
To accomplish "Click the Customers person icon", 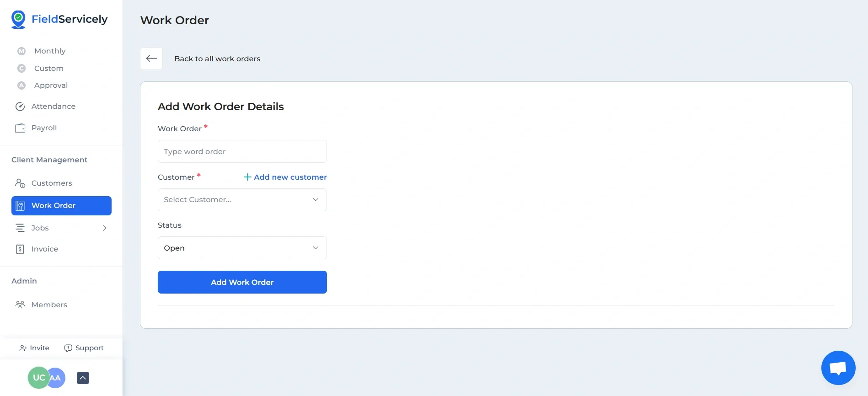I will (20, 183).
